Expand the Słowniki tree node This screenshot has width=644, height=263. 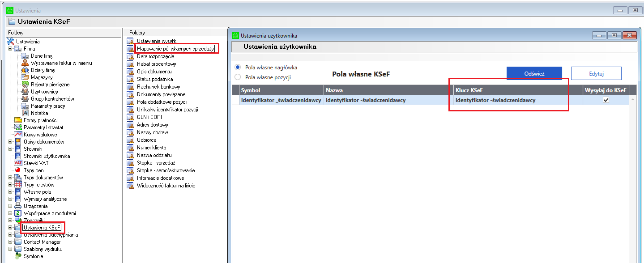pos(10,149)
